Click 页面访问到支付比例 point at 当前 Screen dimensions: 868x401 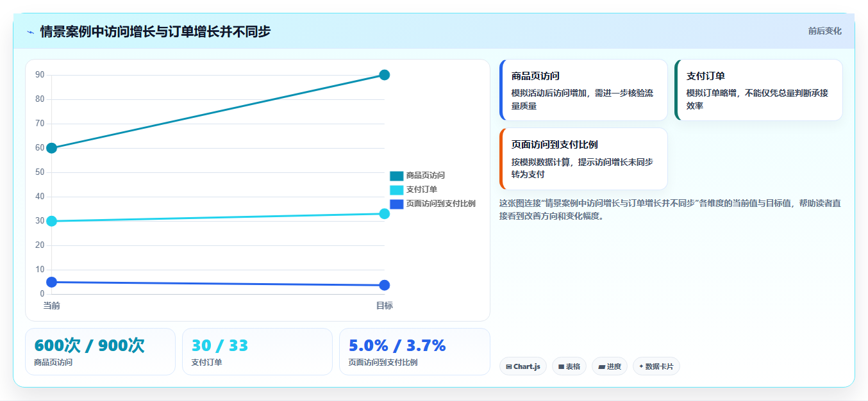(52, 282)
